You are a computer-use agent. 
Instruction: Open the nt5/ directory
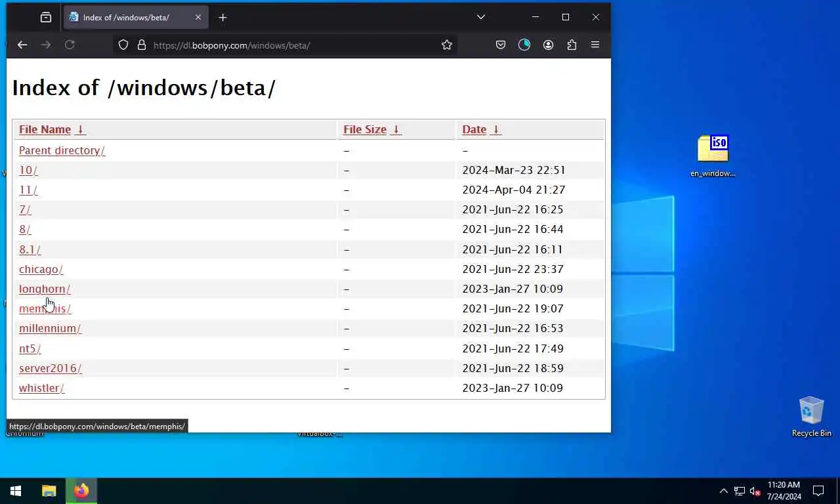30,348
